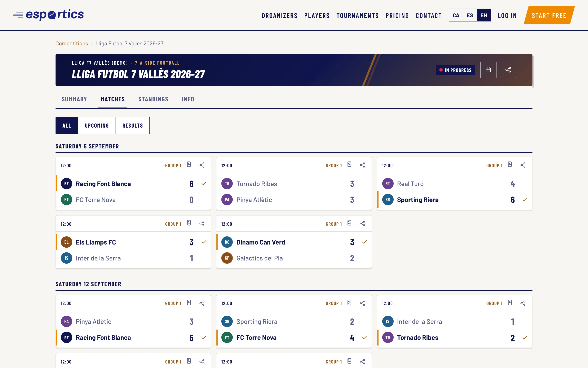The image size is (588, 368).
Task: Share the Real Turó vs Sporting Riera match
Action: (x=523, y=165)
